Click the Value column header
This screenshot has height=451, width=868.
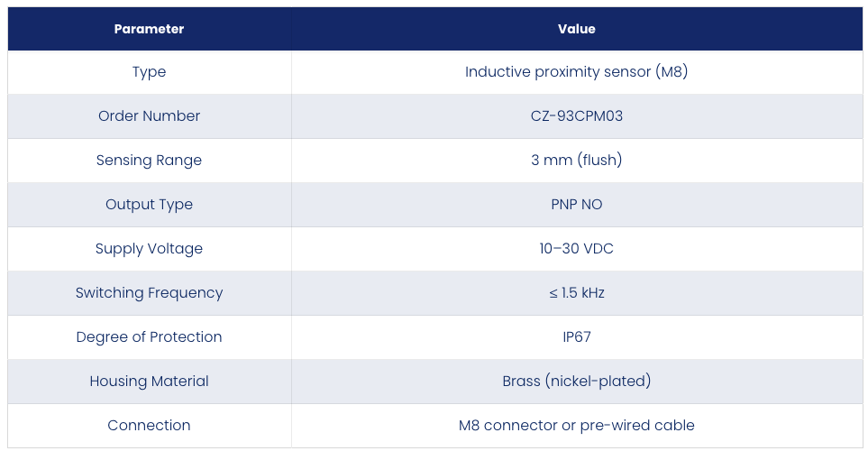pos(576,29)
